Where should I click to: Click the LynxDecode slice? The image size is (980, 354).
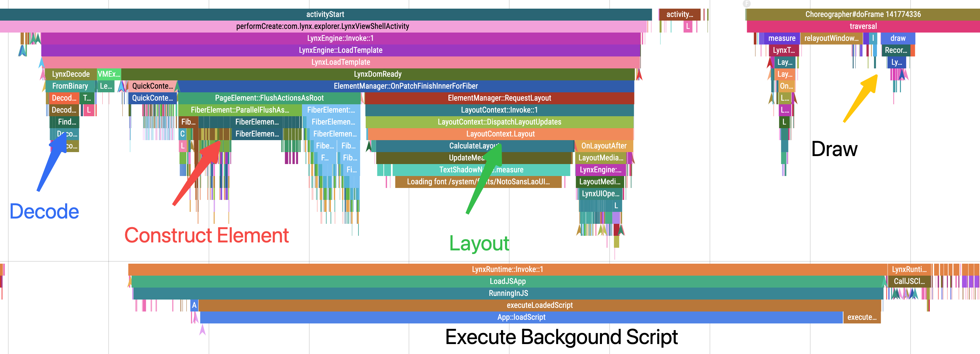point(71,74)
